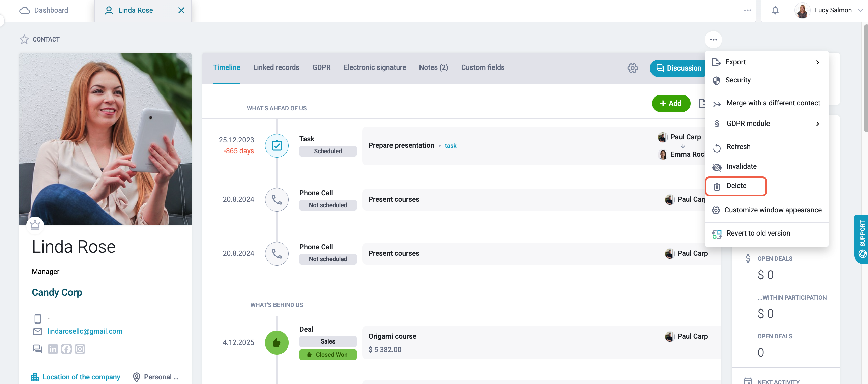Open the Instagram profile icon
Viewport: 868px width, 384px height.
click(x=80, y=349)
